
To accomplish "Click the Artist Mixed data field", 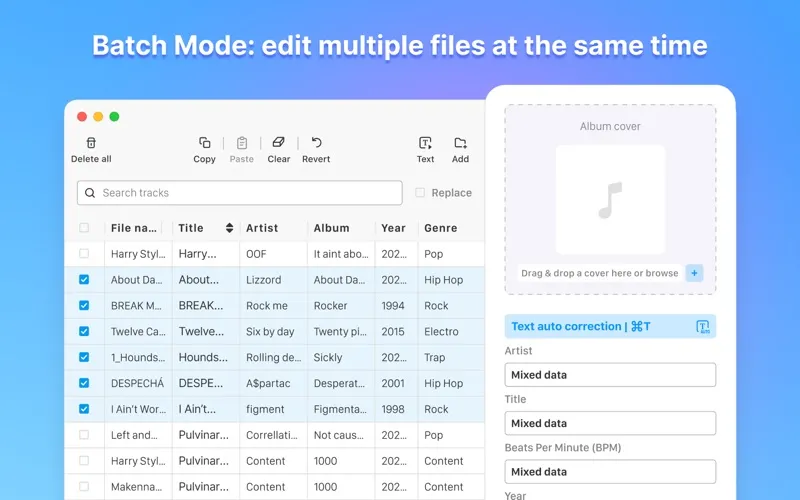I will 610,375.
